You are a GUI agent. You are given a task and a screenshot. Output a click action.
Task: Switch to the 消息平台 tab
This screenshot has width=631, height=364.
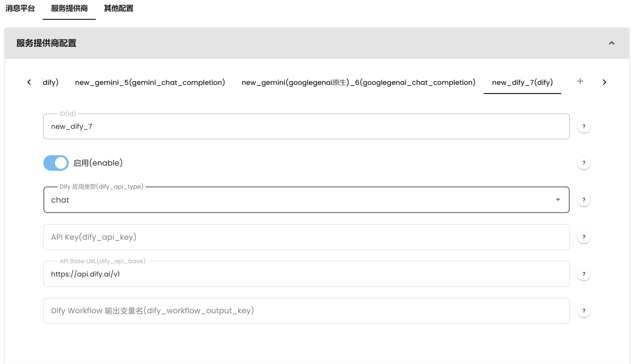click(20, 8)
